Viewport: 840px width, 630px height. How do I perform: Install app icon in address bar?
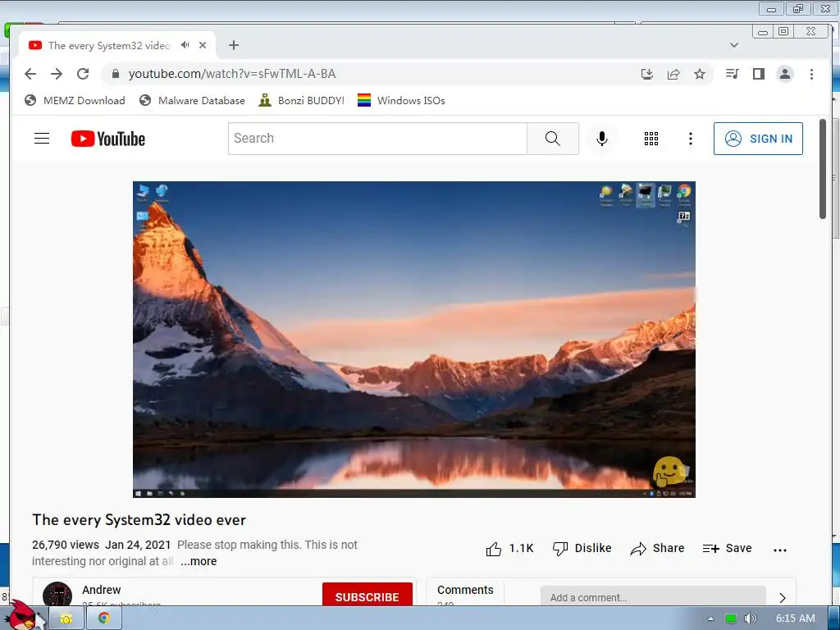coord(647,74)
